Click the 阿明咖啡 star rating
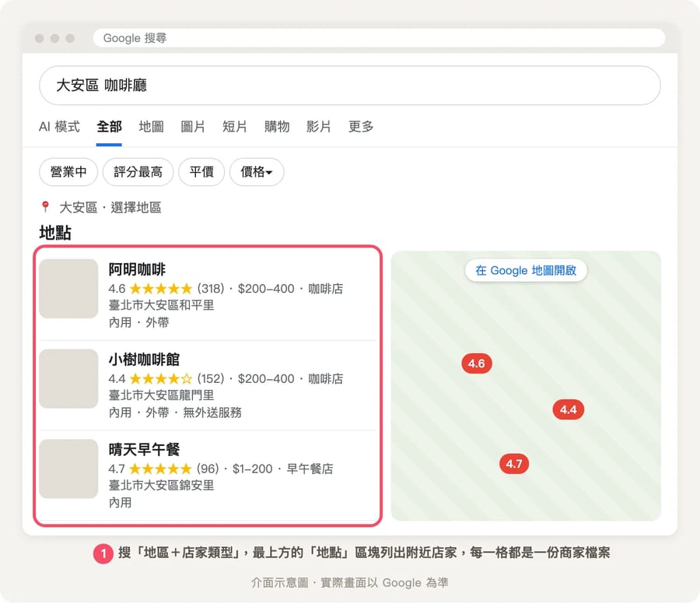This screenshot has width=700, height=604. tap(161, 289)
